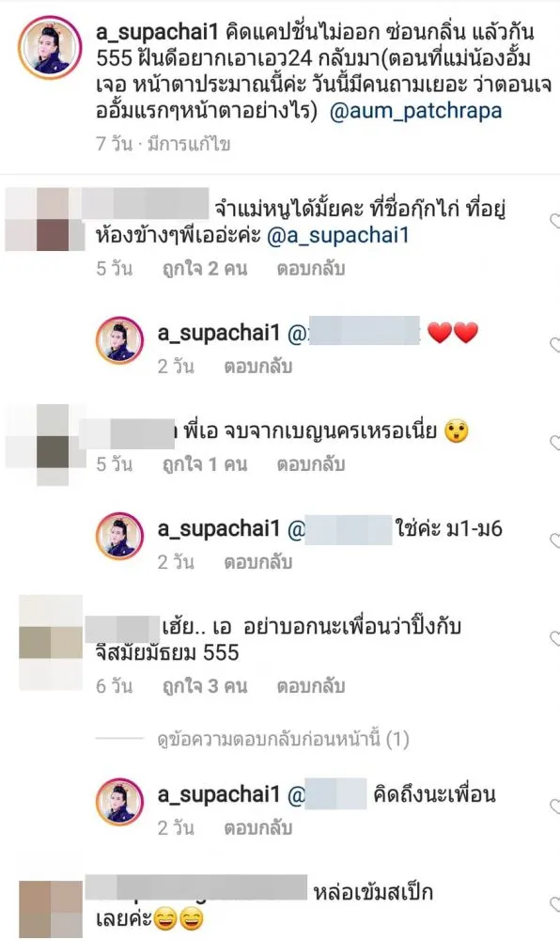View likes on ถูกใจ 2 คน
This screenshot has width=560, height=940.
205,269
